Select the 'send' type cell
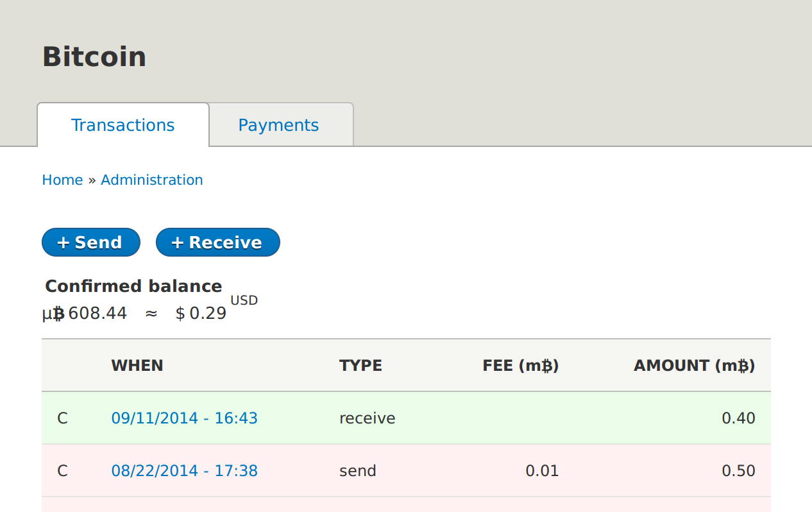This screenshot has width=812, height=512. point(358,471)
